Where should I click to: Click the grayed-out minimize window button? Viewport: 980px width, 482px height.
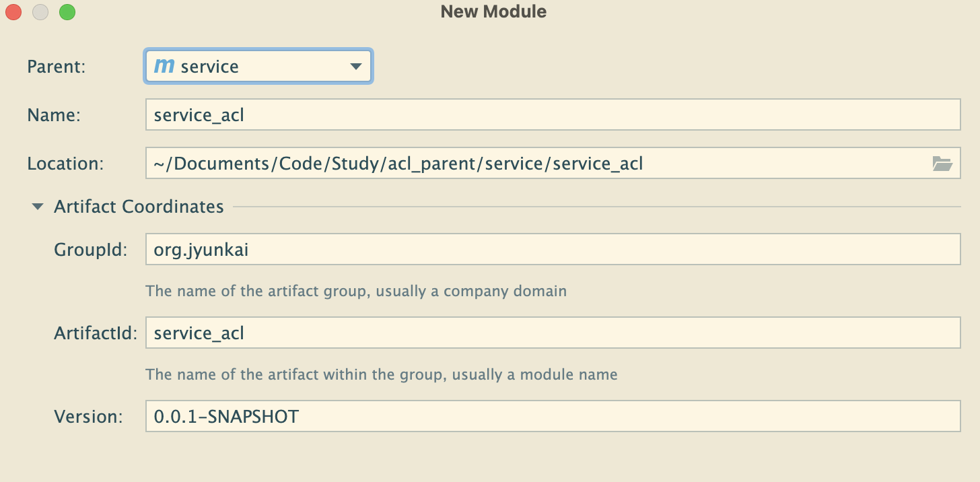point(40,12)
